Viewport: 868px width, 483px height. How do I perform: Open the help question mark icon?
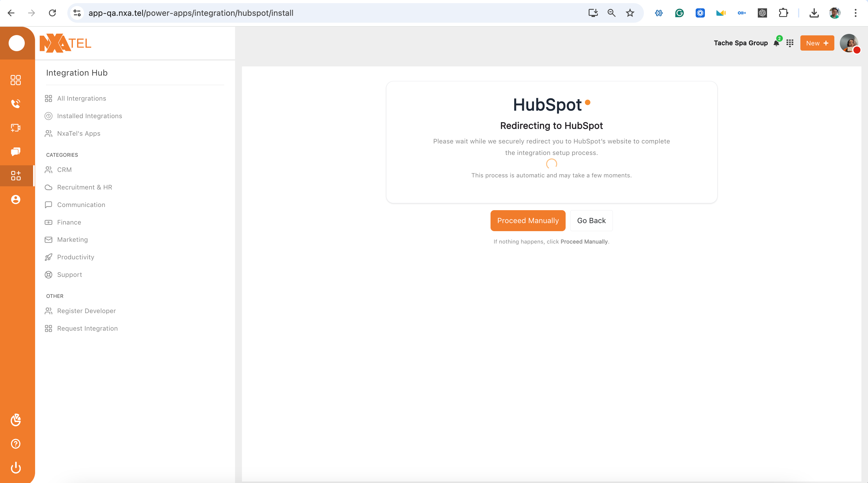pyautogui.click(x=16, y=444)
